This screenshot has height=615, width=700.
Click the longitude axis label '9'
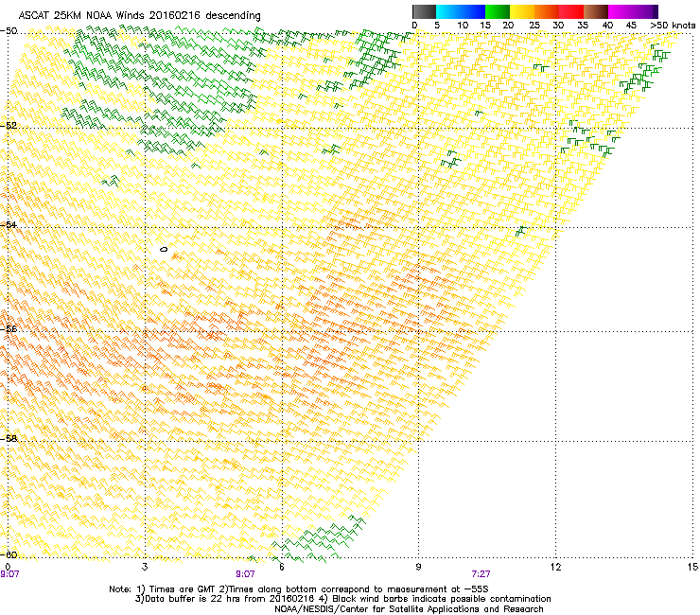(x=418, y=567)
